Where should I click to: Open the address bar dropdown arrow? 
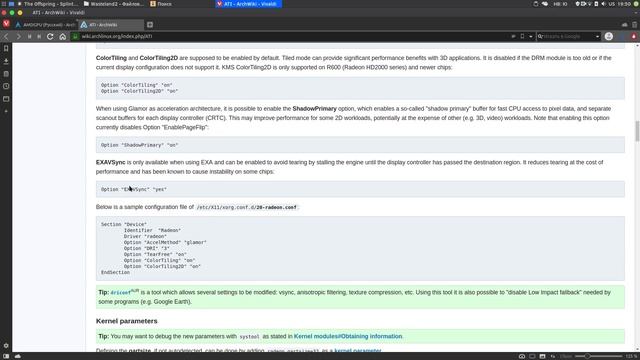pyautogui.click(x=531, y=36)
